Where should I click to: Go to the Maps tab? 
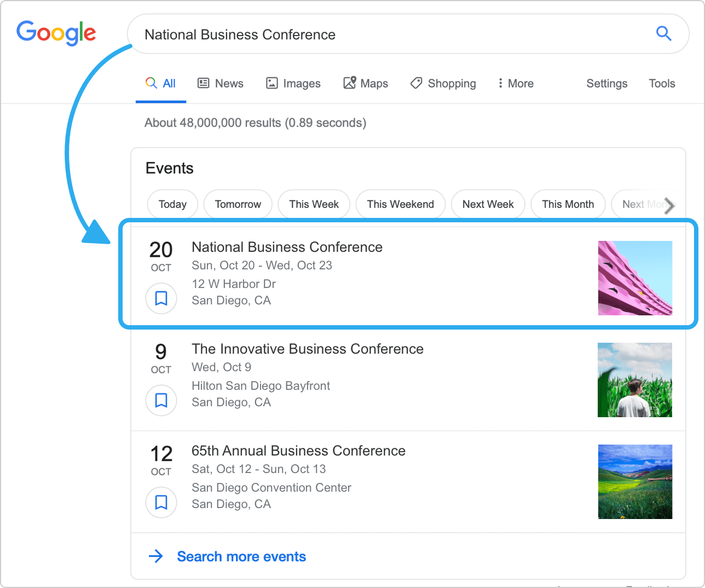pos(366,83)
